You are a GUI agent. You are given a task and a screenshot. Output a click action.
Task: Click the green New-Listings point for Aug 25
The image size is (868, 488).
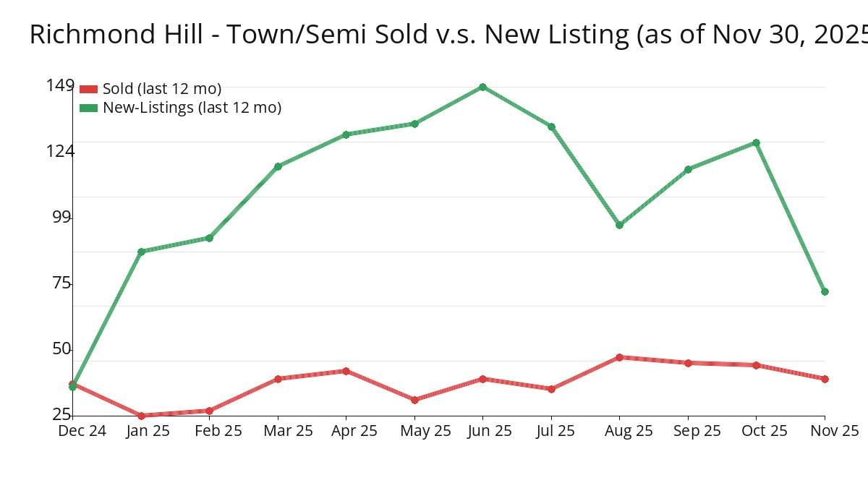coord(619,225)
